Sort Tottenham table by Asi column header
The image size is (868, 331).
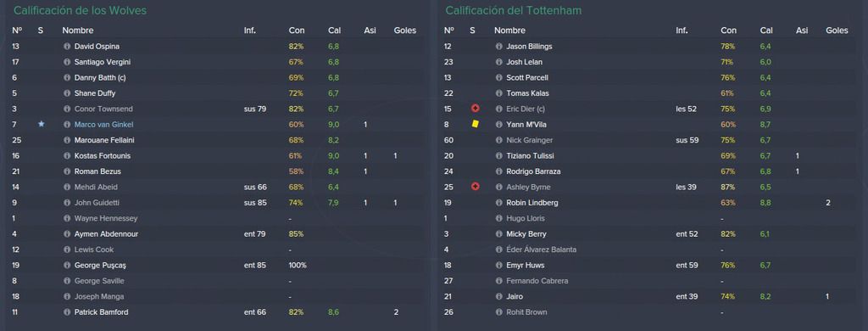(802, 31)
